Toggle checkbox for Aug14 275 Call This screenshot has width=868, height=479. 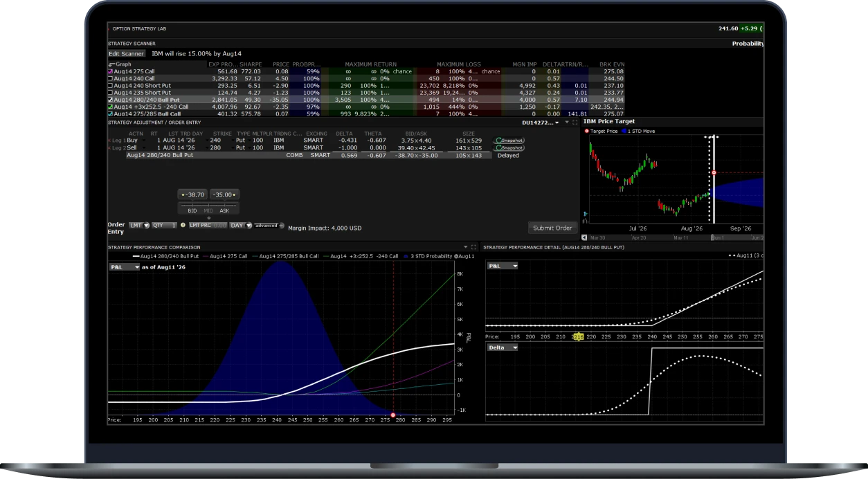110,71
